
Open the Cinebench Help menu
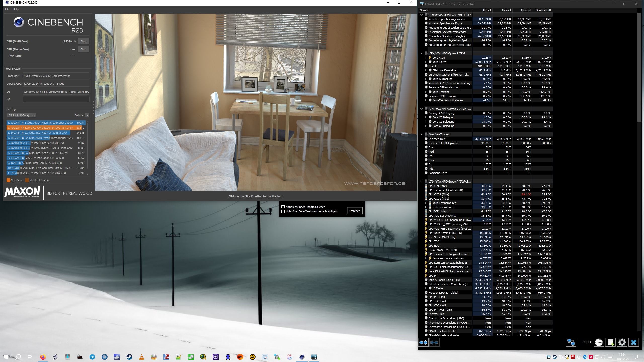[16, 9]
